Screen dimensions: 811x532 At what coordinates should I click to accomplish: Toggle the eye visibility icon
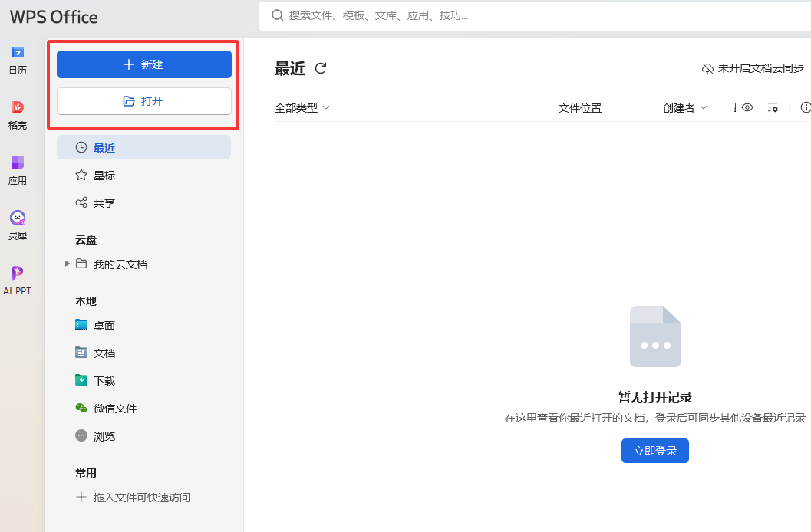click(747, 107)
